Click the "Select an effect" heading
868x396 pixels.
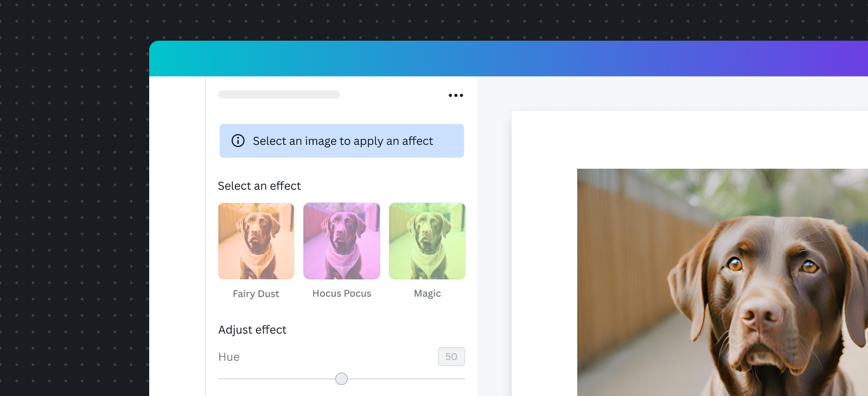(259, 186)
